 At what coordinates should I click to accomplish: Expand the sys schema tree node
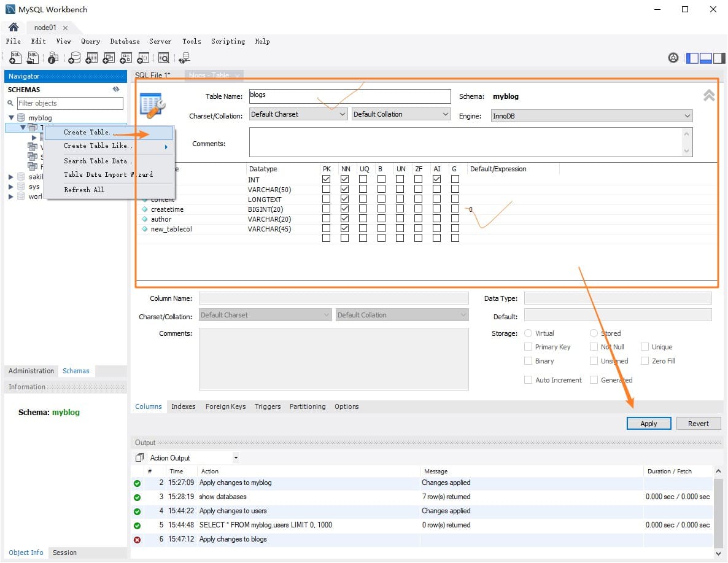click(x=11, y=187)
